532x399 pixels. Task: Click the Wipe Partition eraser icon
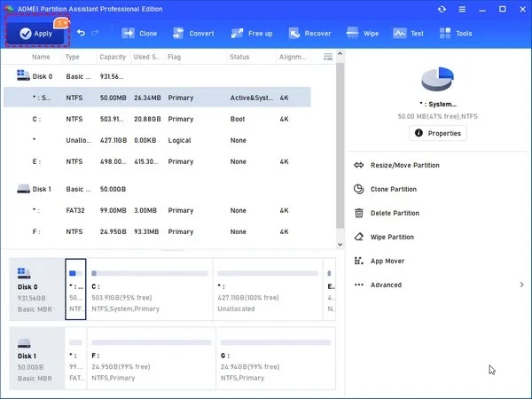(358, 237)
